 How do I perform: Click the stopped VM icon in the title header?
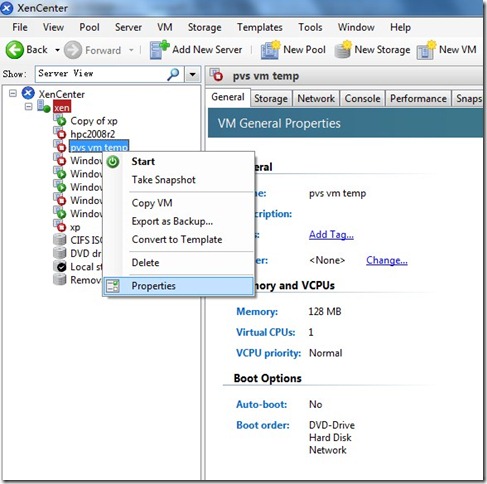pos(217,75)
